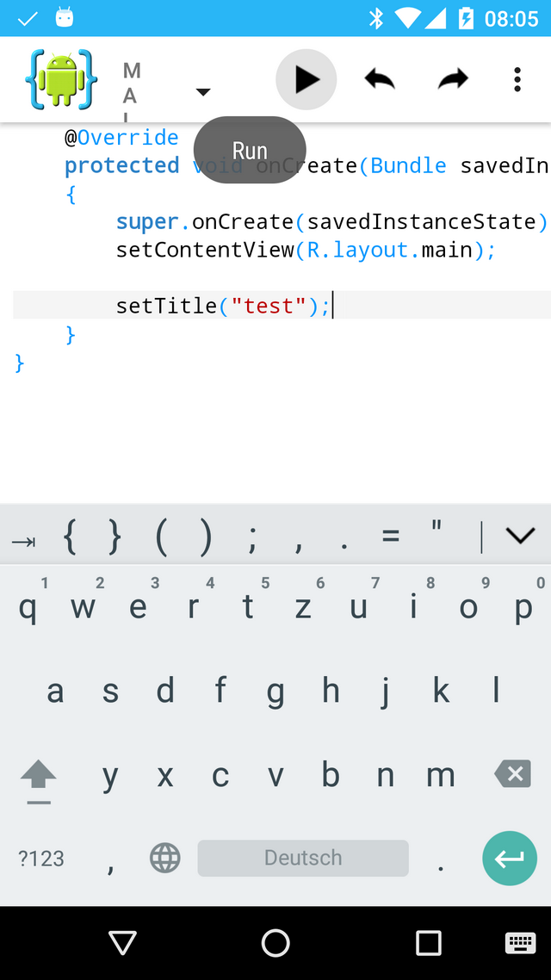
Task: Open the file dropdown arrow beside MAI
Action: [203, 92]
